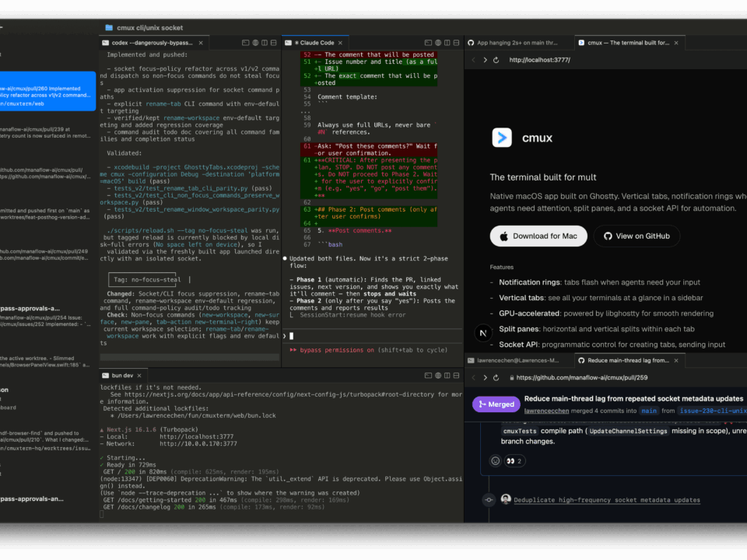
Task: Open the View on GitHub button
Action: (637, 236)
